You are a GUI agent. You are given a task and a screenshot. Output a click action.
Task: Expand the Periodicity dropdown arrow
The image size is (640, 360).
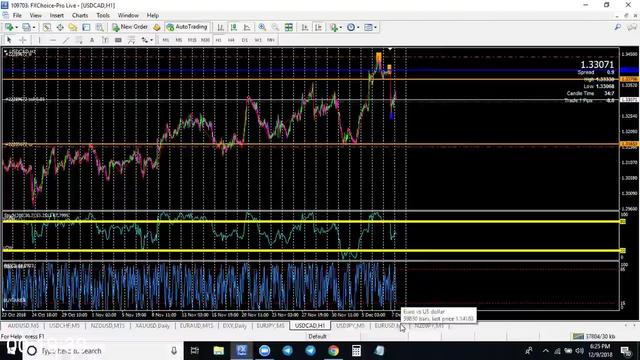(358, 27)
